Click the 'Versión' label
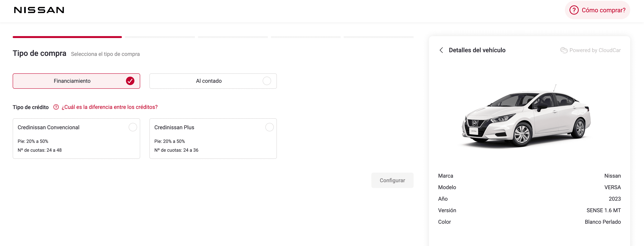Viewport: 644px width, 246px height. [x=447, y=210]
